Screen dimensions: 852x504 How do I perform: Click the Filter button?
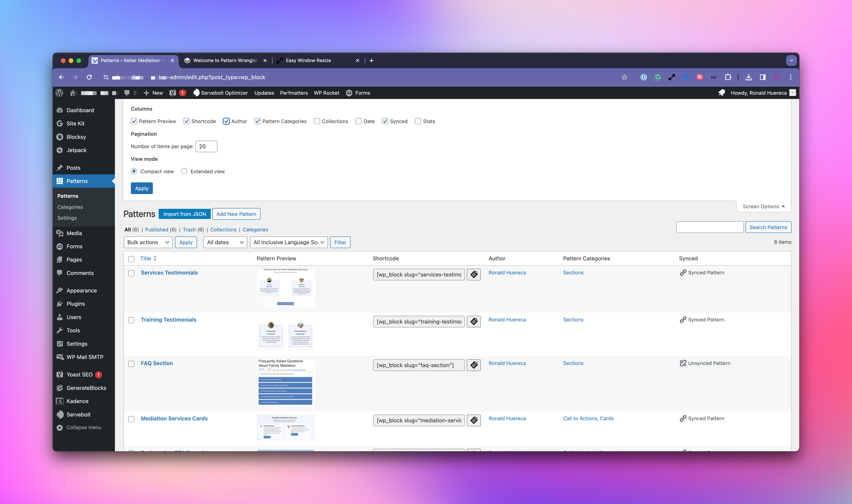click(340, 242)
